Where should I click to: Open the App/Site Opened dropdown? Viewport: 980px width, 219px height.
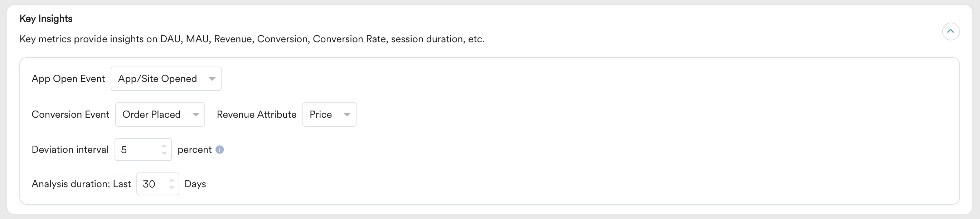166,79
